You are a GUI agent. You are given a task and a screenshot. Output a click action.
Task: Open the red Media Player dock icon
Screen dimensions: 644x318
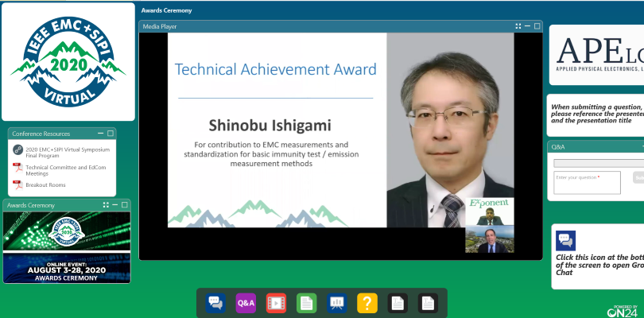tap(276, 303)
